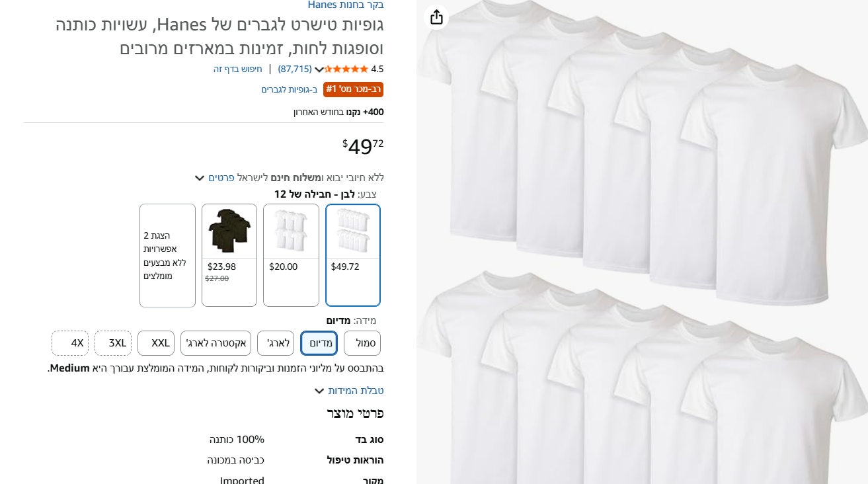The width and height of the screenshot is (868, 484).
Task: Choose size לארג'
Action: [276, 343]
